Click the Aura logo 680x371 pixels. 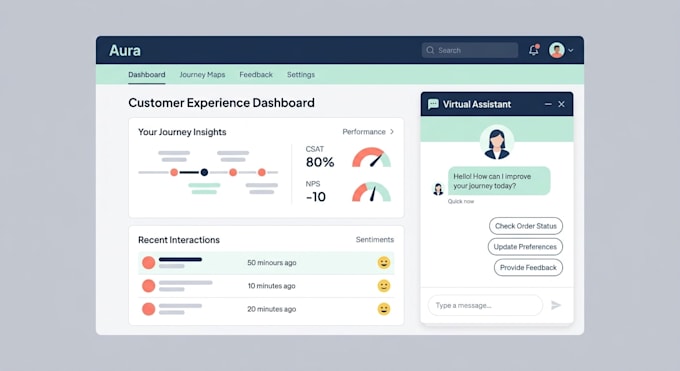click(x=125, y=50)
